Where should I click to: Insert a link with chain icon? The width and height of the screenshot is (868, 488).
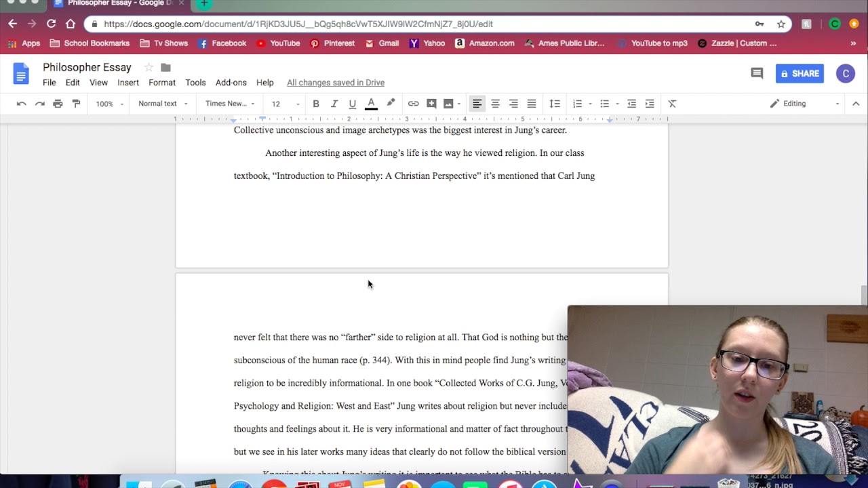(x=413, y=104)
